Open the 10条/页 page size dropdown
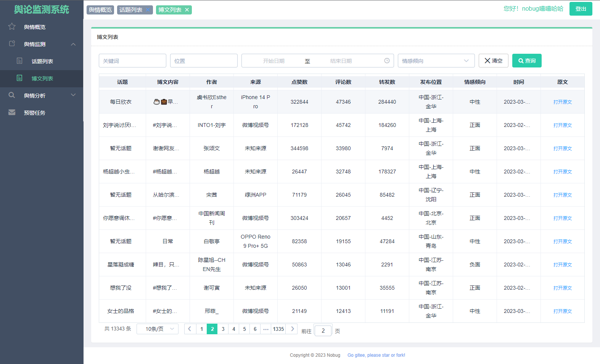This screenshot has width=600, height=364. point(157,329)
